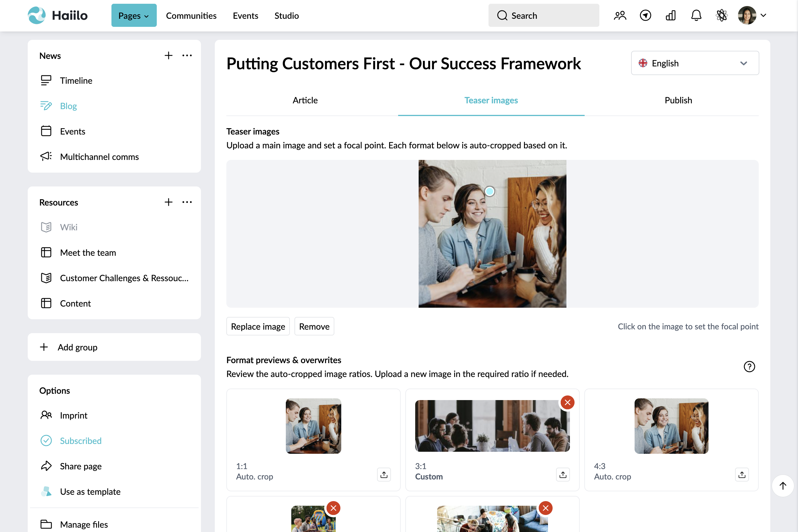
Task: Click the user profile avatar
Action: click(747, 15)
